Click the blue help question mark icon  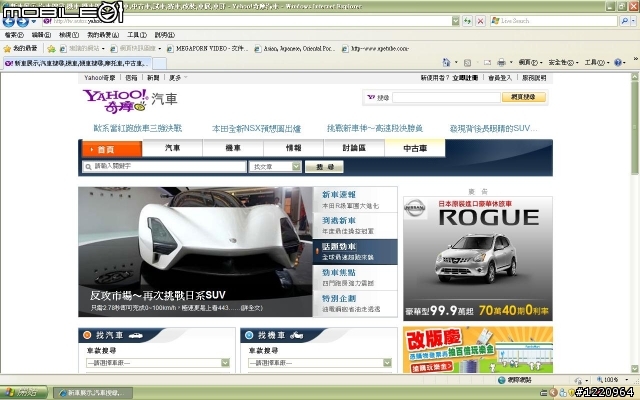tap(618, 62)
